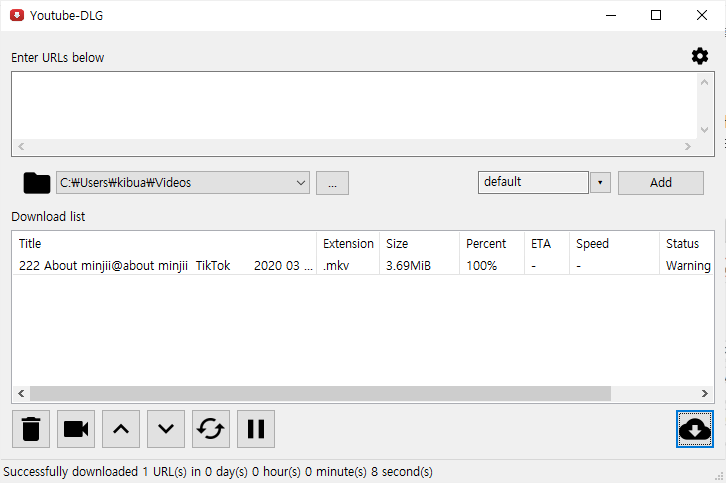Click URL box horizontal scroll left arrow
Viewport: 726px width, 483px height.
[x=21, y=146]
